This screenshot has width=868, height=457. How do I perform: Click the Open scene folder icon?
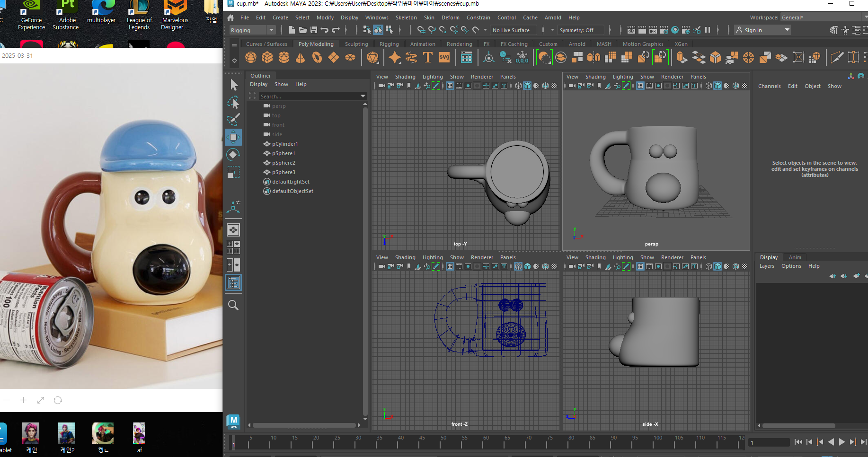(302, 30)
